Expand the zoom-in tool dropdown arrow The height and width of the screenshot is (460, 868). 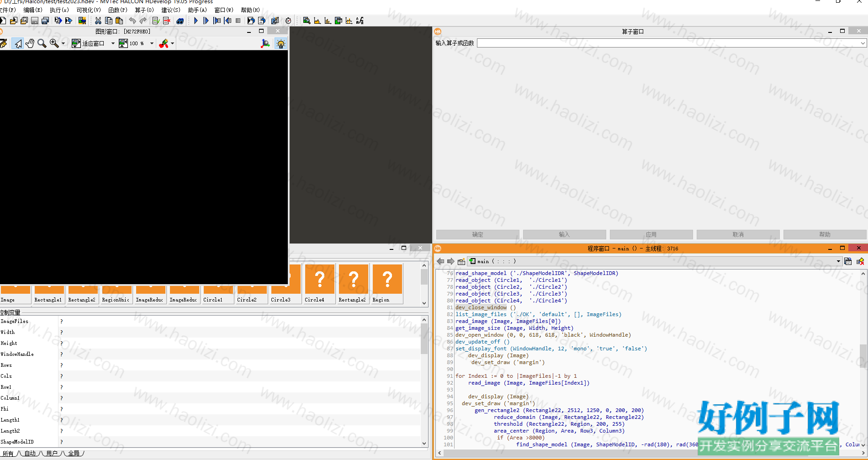coord(63,43)
